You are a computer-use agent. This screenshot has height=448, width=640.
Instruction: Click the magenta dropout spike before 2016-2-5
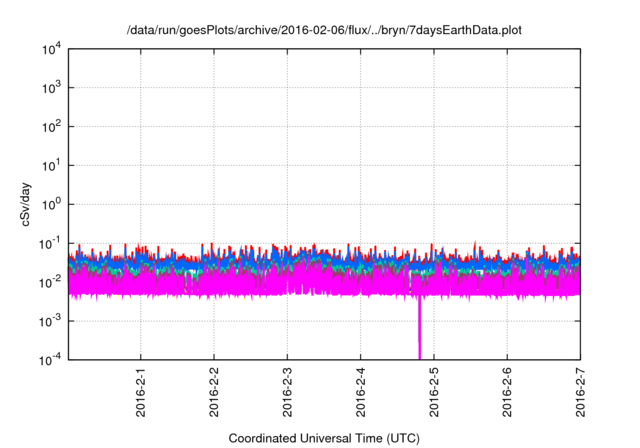click(x=419, y=328)
